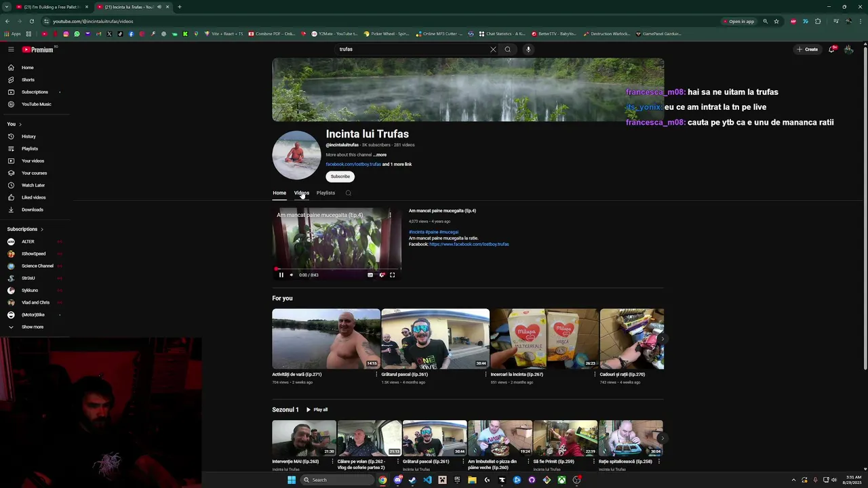
Task: Open IShowSpeed channel subscription
Action: 33,253
